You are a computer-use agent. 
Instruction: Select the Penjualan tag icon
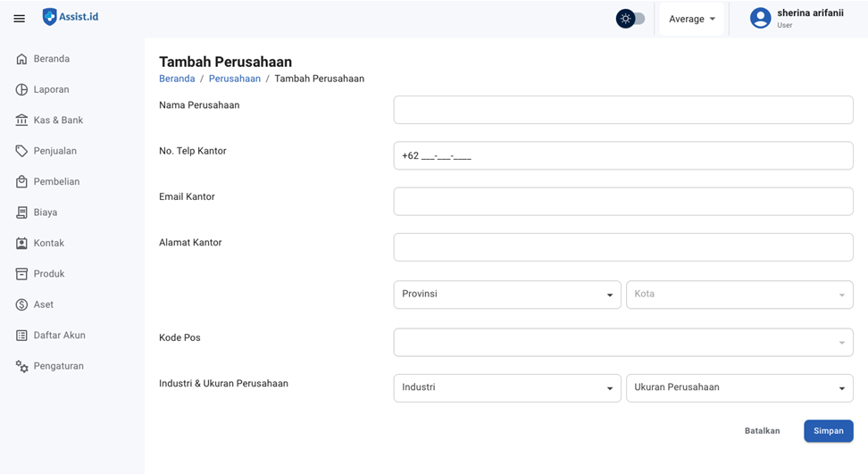tap(21, 151)
